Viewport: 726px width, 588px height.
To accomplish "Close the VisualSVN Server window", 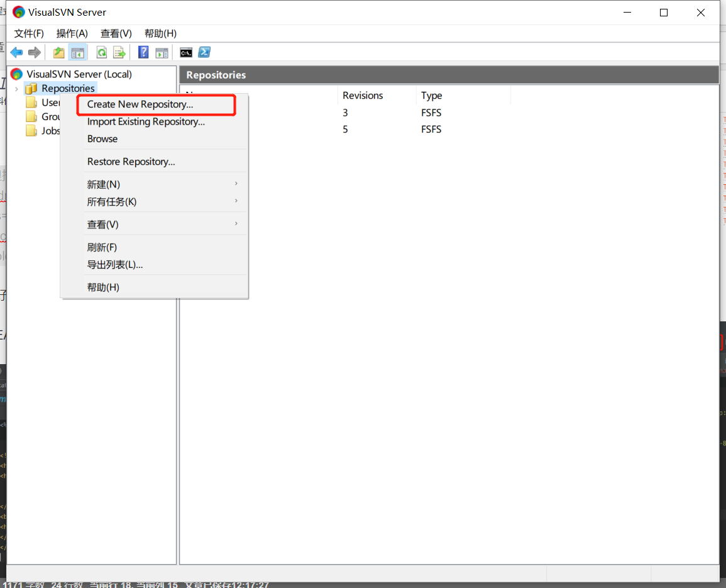I will [700, 13].
